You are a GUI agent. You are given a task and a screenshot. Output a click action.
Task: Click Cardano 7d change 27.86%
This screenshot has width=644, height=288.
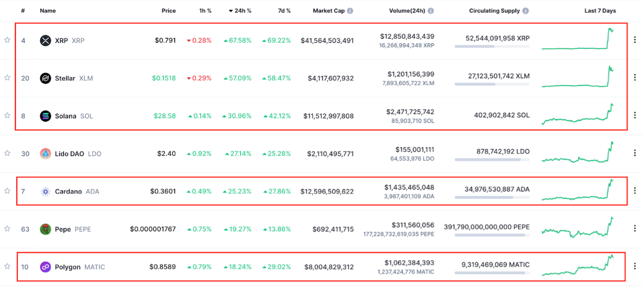point(276,191)
